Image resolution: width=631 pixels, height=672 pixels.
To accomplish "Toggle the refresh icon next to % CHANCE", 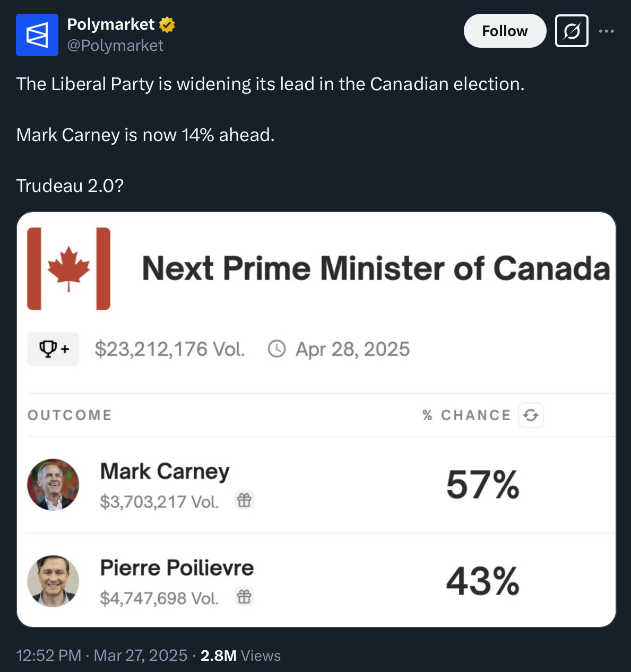I will (x=531, y=415).
